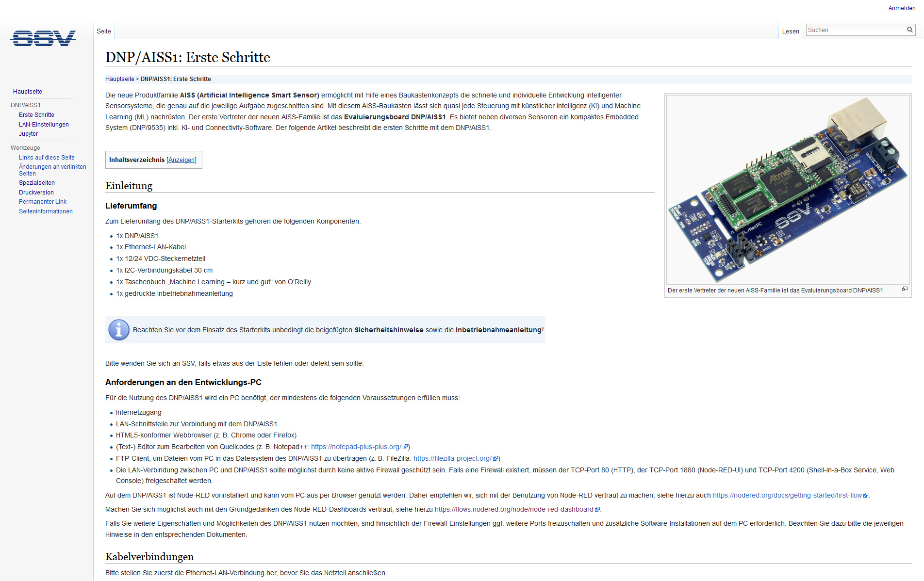Open the Druckversion tool

(x=36, y=192)
